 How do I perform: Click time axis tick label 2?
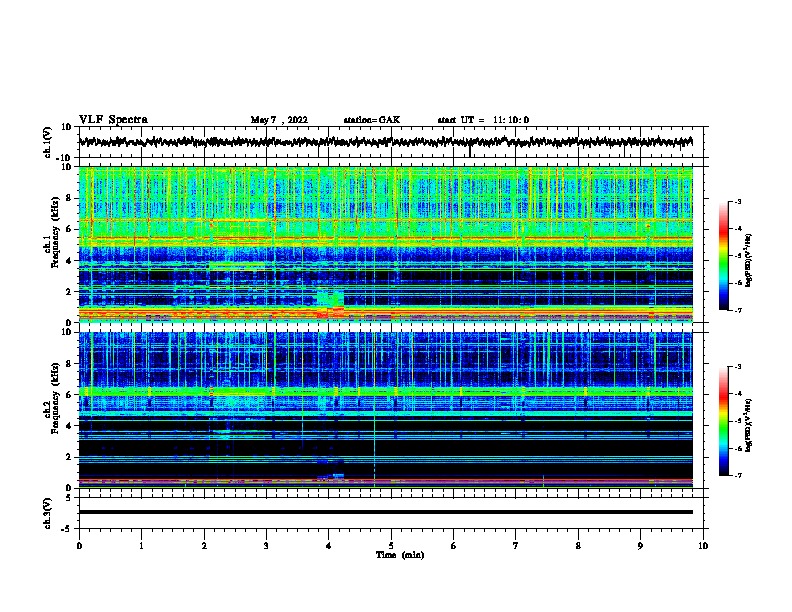point(204,546)
